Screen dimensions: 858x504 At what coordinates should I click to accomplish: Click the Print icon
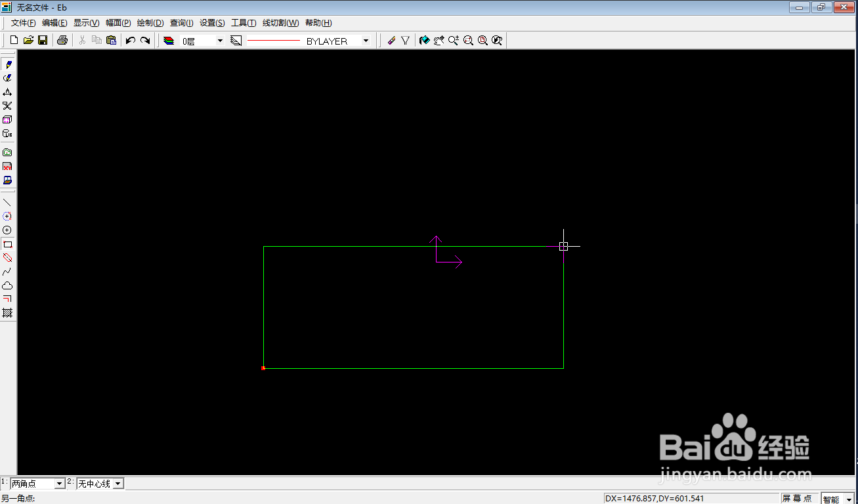tap(62, 41)
